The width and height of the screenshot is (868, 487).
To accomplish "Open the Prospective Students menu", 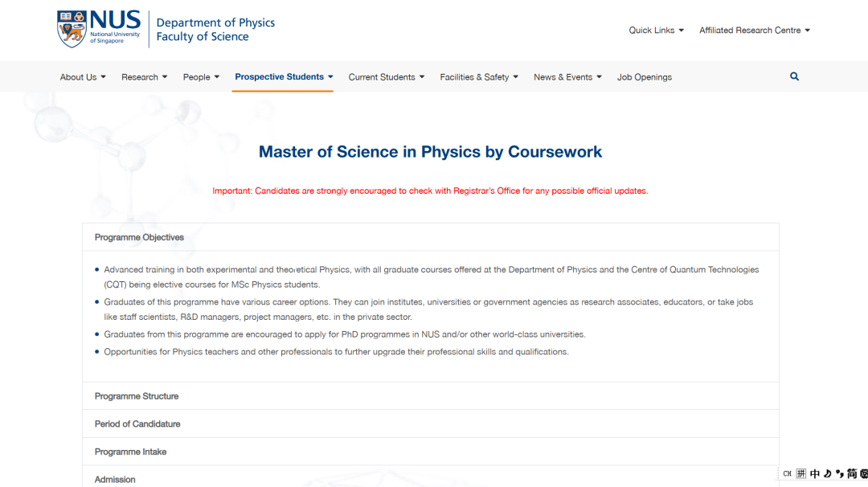I will pos(284,77).
